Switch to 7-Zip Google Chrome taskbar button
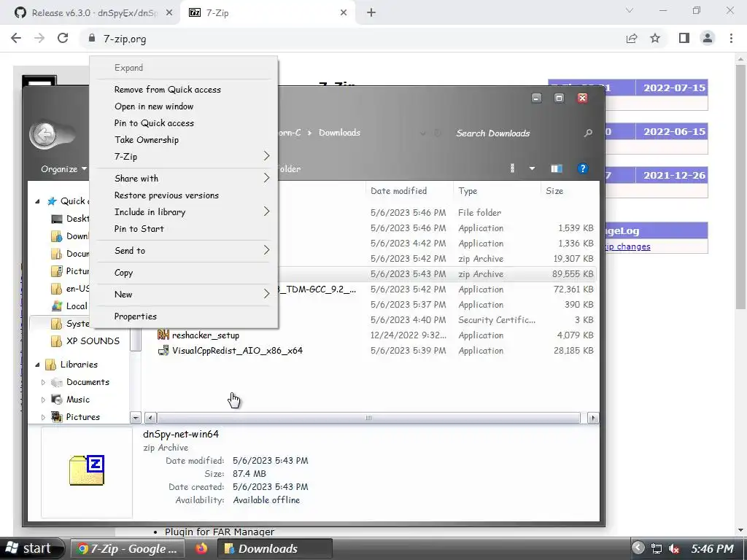 click(x=127, y=548)
